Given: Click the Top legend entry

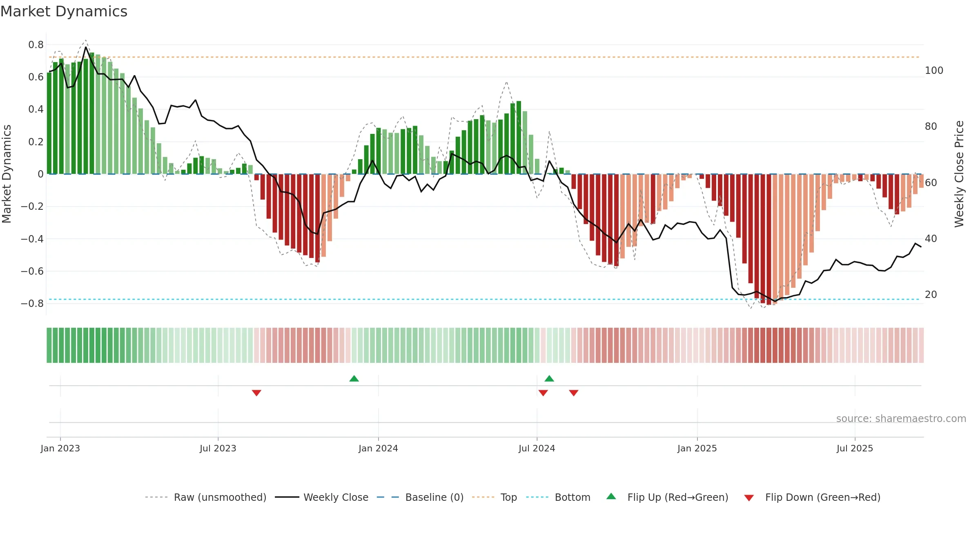Looking at the screenshot, I should [494, 497].
